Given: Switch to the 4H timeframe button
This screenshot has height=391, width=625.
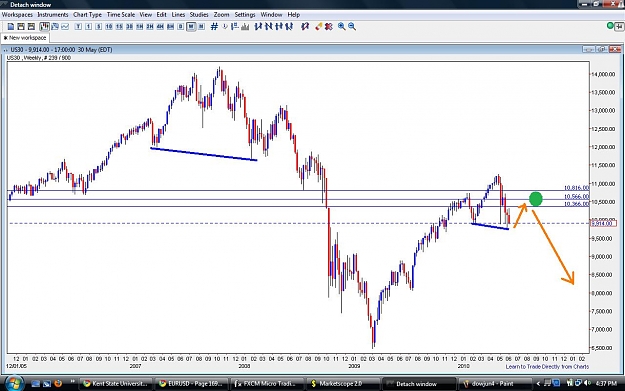Looking at the screenshot, I should 160,27.
